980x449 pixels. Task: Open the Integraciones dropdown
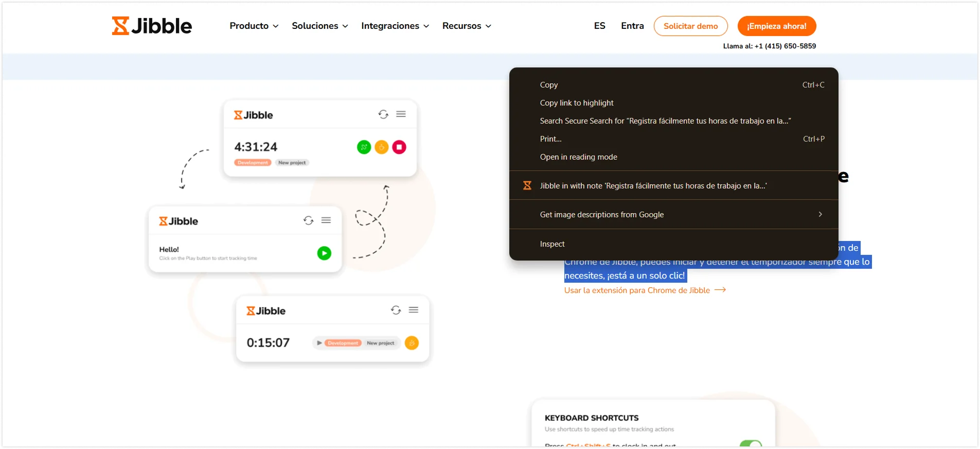click(395, 26)
